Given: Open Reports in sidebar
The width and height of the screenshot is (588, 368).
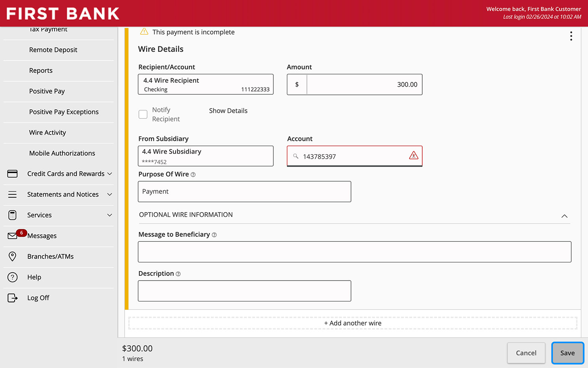Looking at the screenshot, I should tap(41, 70).
